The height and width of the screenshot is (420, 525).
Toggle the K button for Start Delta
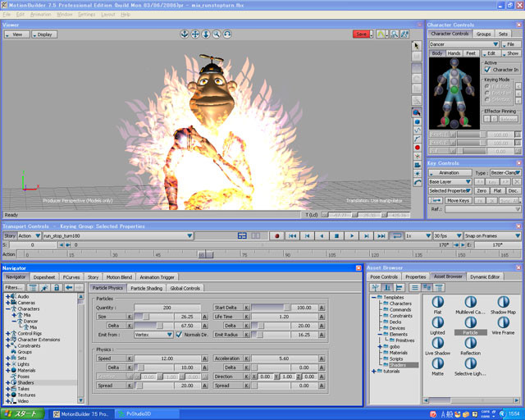[x=246, y=308]
